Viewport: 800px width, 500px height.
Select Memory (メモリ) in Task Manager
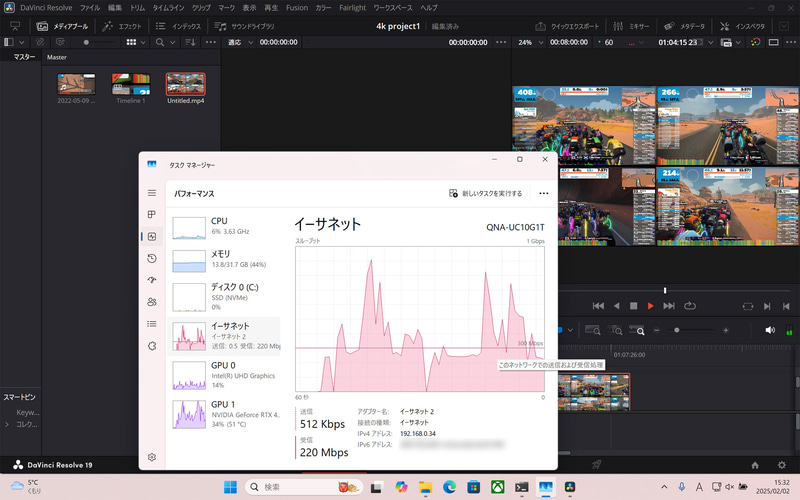click(224, 260)
